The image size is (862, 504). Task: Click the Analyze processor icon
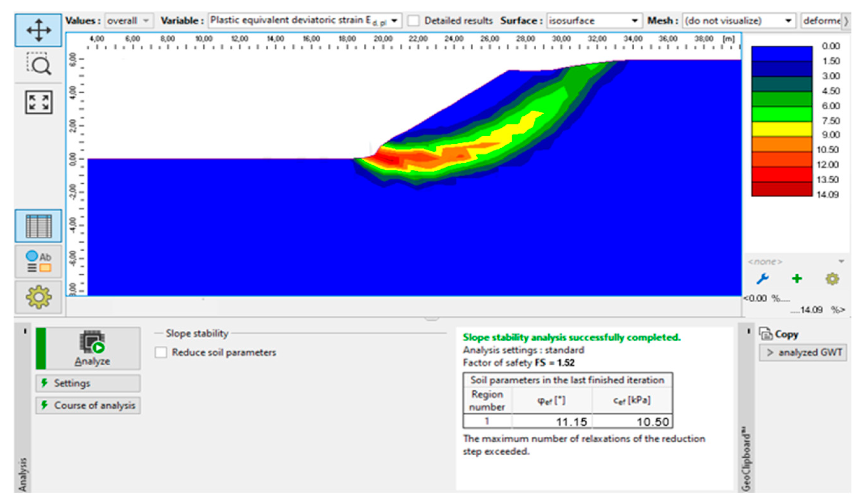point(92,342)
